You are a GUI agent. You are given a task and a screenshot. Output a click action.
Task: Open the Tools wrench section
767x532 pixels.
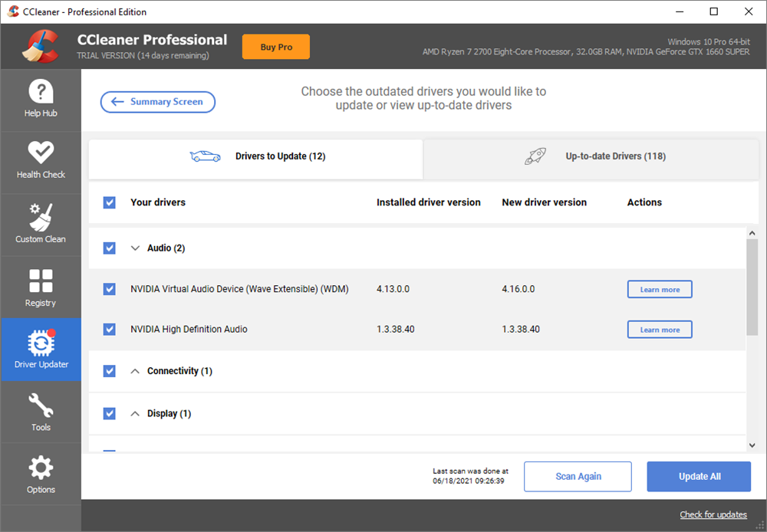pos(41,412)
